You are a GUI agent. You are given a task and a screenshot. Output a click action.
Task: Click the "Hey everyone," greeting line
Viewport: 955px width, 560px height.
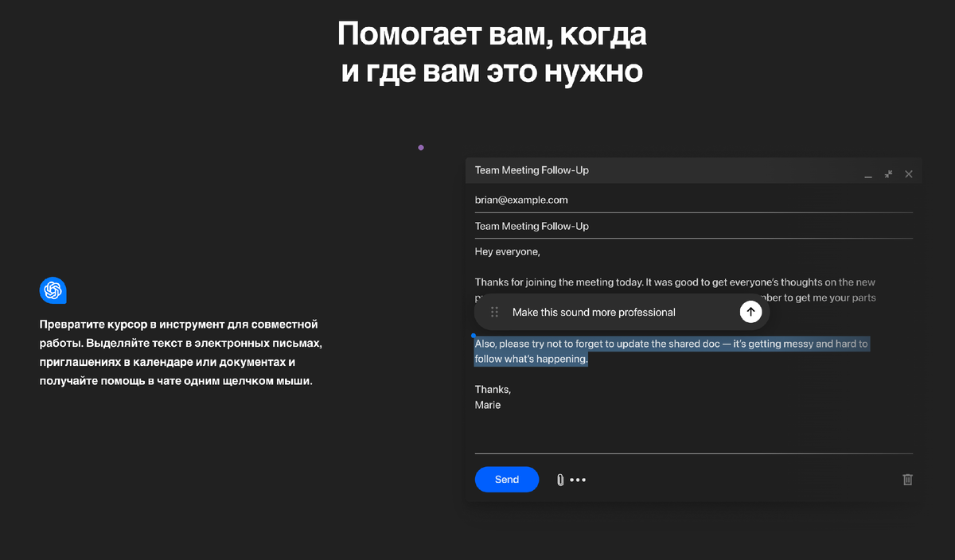tap(508, 252)
